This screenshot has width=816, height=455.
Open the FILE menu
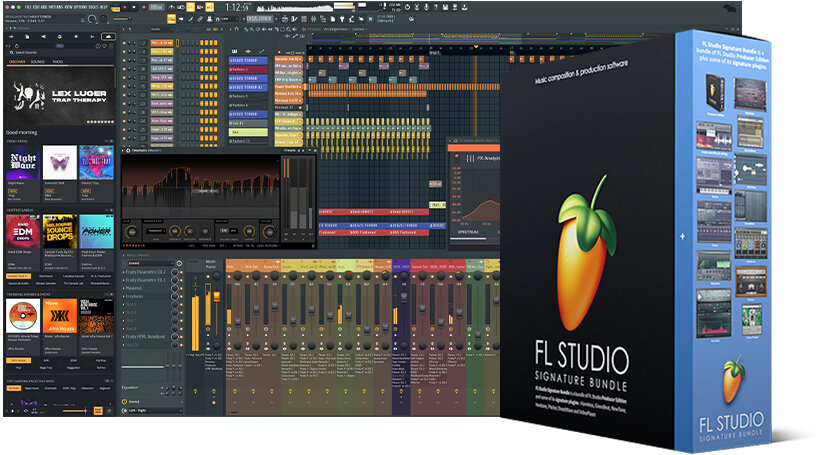click(x=27, y=7)
